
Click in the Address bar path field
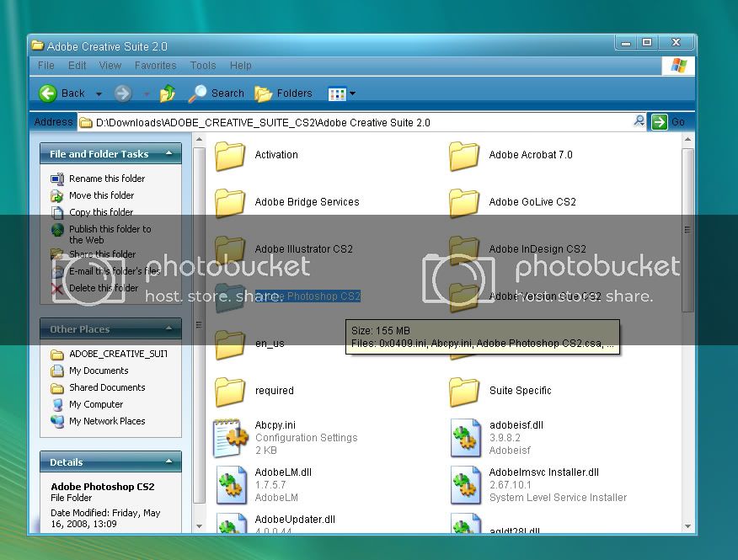point(354,122)
